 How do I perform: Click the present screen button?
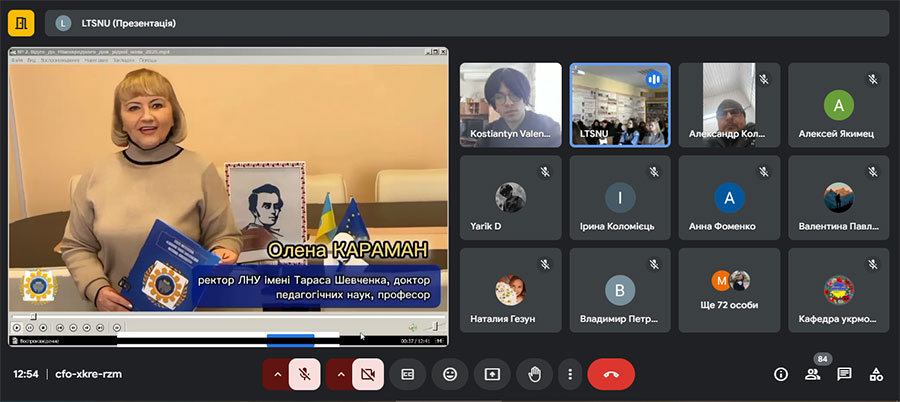[492, 374]
